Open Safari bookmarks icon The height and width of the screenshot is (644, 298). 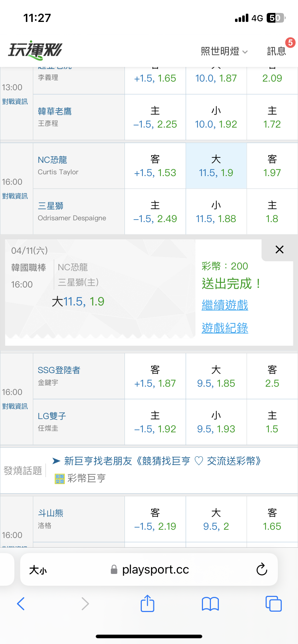210,604
